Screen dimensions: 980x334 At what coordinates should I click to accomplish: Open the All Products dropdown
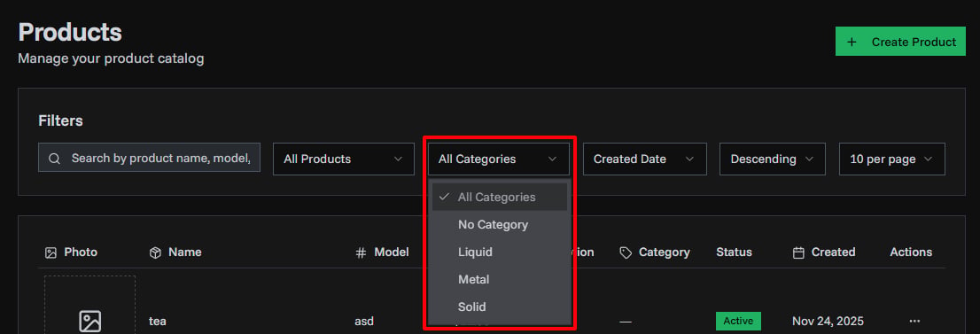344,159
